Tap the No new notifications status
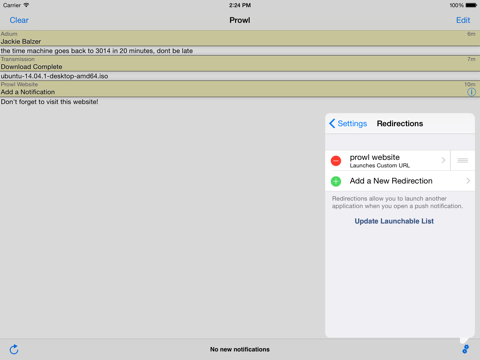480x360 pixels. (x=240, y=349)
